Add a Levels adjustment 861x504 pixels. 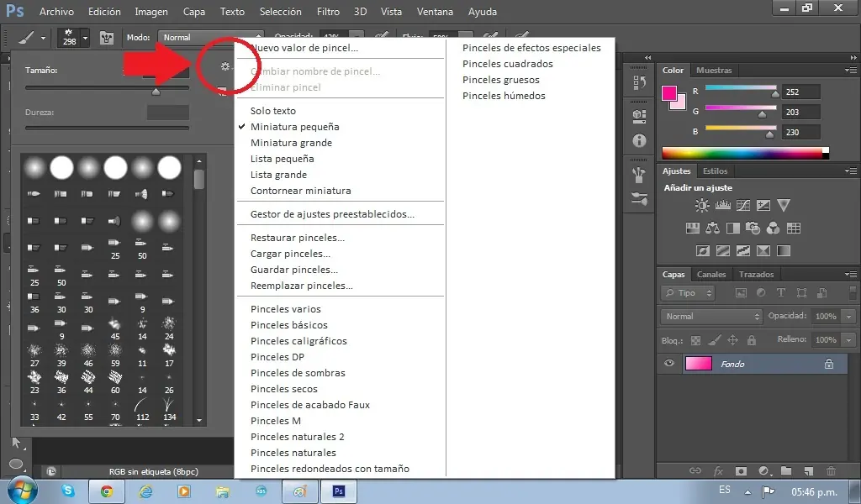[x=722, y=206]
